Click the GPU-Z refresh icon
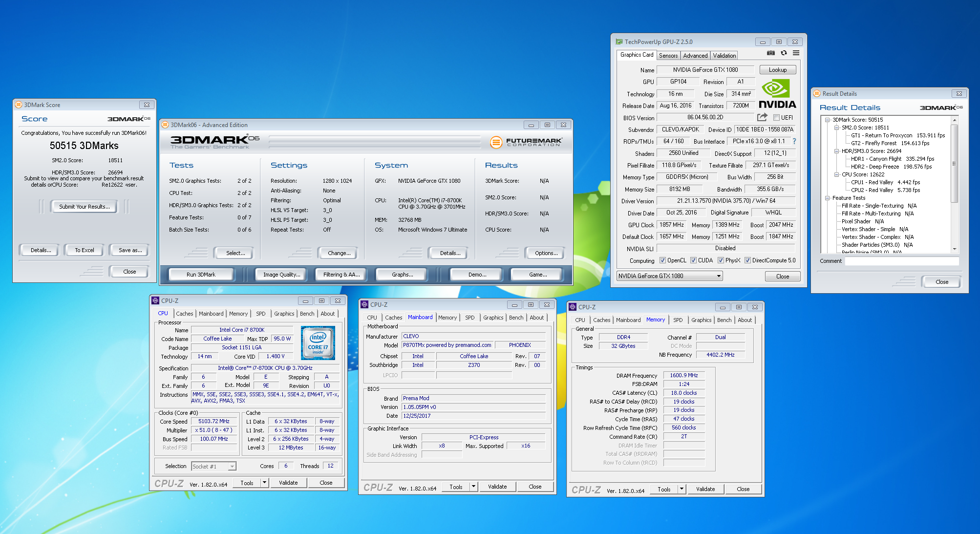Viewport: 980px width, 534px height. [x=784, y=53]
